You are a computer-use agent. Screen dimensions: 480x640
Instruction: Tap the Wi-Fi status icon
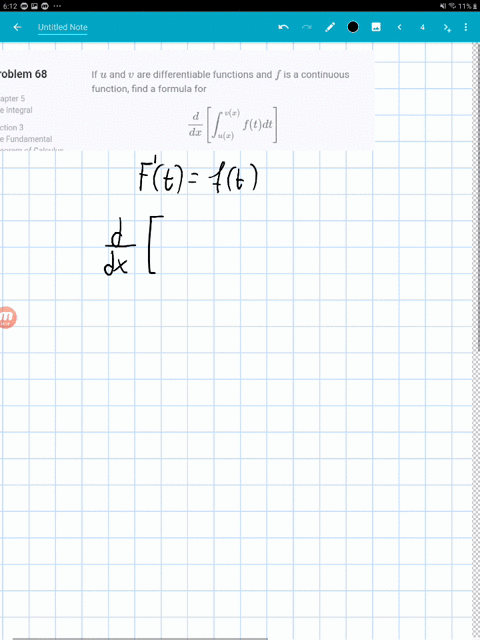pyautogui.click(x=452, y=6)
